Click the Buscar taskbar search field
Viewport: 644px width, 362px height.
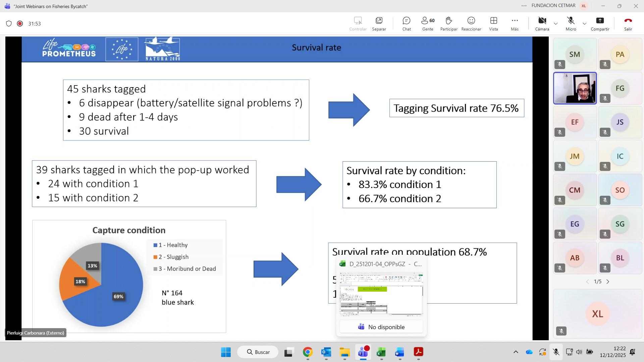click(258, 352)
